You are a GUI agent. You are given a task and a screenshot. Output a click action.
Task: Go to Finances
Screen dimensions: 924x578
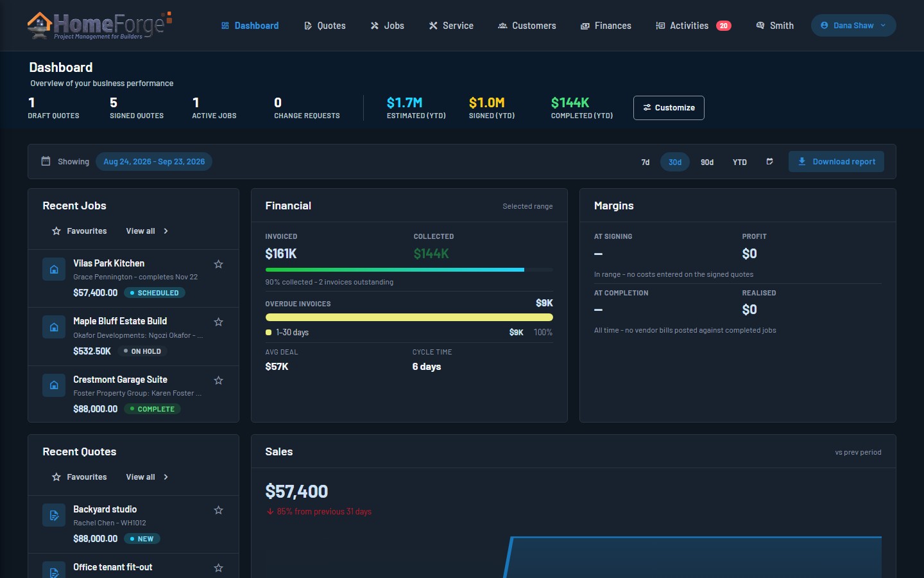606,26
